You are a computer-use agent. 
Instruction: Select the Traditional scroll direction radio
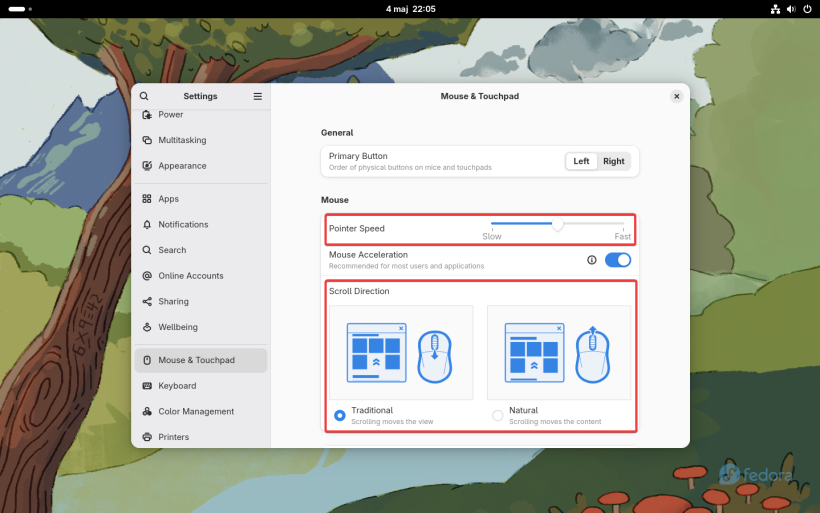pyautogui.click(x=340, y=415)
